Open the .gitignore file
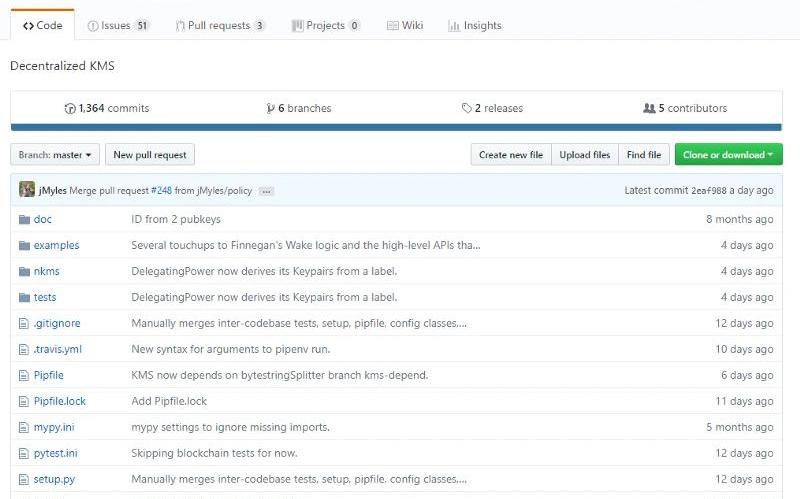 57,323
